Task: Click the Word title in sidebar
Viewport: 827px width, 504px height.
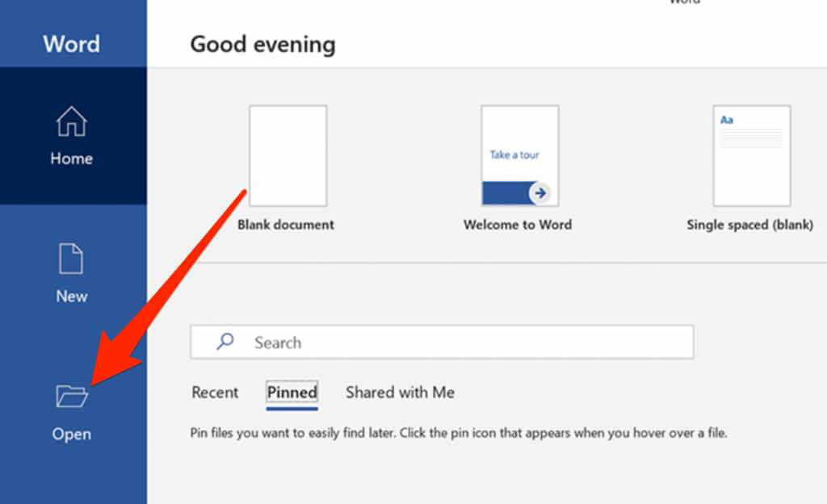Action: click(71, 44)
